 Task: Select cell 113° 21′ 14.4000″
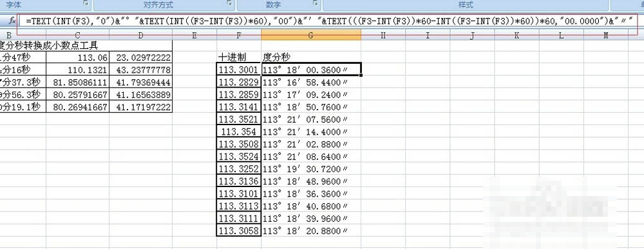(x=311, y=132)
